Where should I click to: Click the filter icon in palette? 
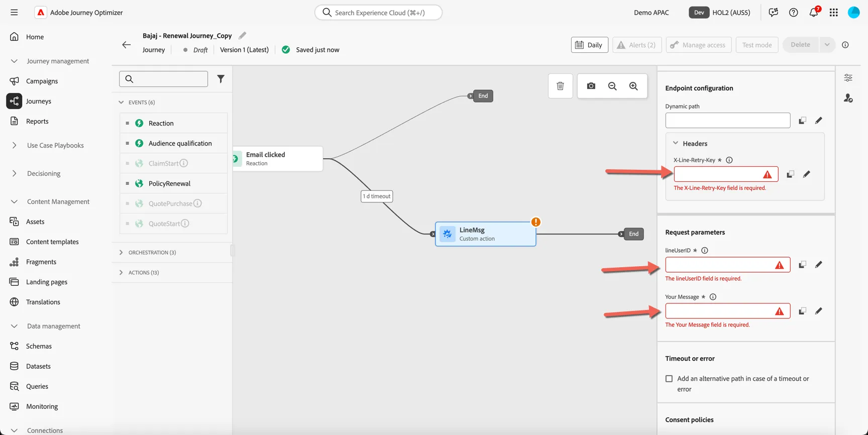tap(221, 79)
